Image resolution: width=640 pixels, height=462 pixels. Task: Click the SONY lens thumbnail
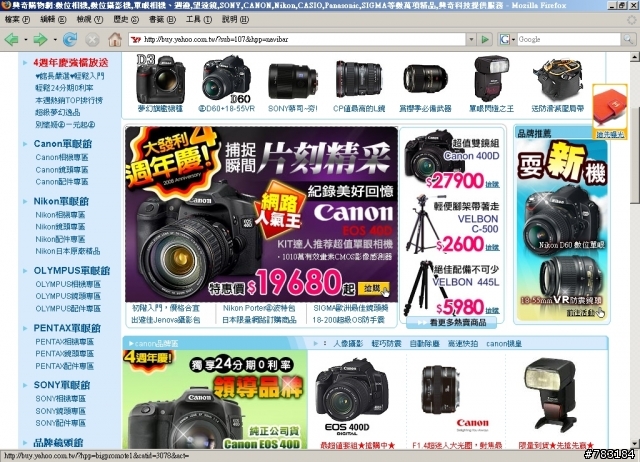[293, 81]
